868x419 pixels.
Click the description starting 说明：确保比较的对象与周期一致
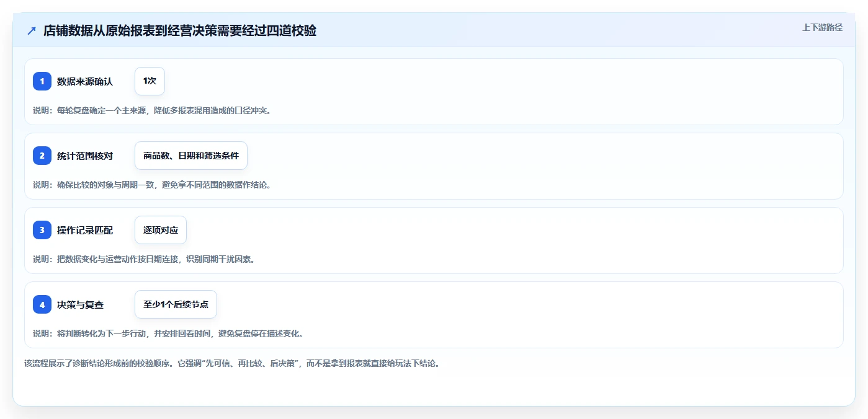[152, 185]
